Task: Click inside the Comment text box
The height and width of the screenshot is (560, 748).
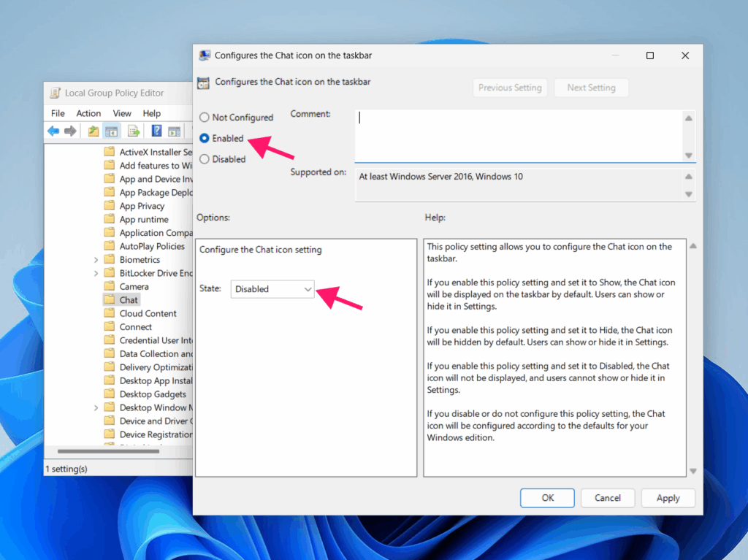Action: click(519, 137)
